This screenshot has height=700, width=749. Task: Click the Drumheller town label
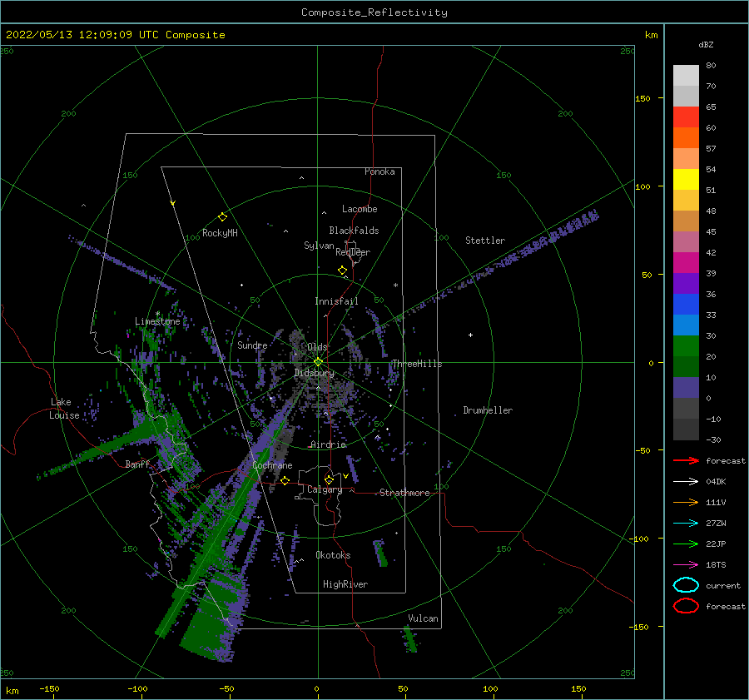tap(488, 410)
